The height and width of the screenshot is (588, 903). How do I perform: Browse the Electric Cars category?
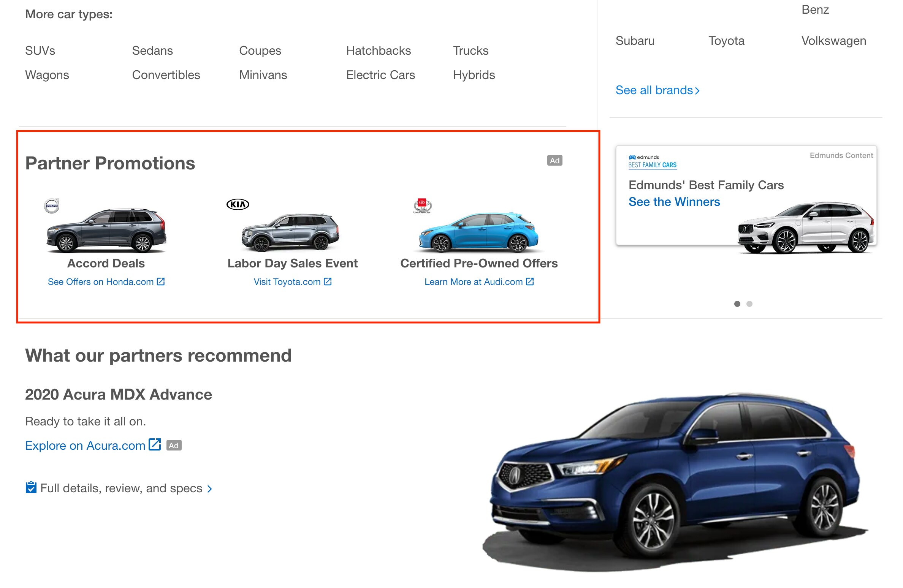[x=380, y=75]
